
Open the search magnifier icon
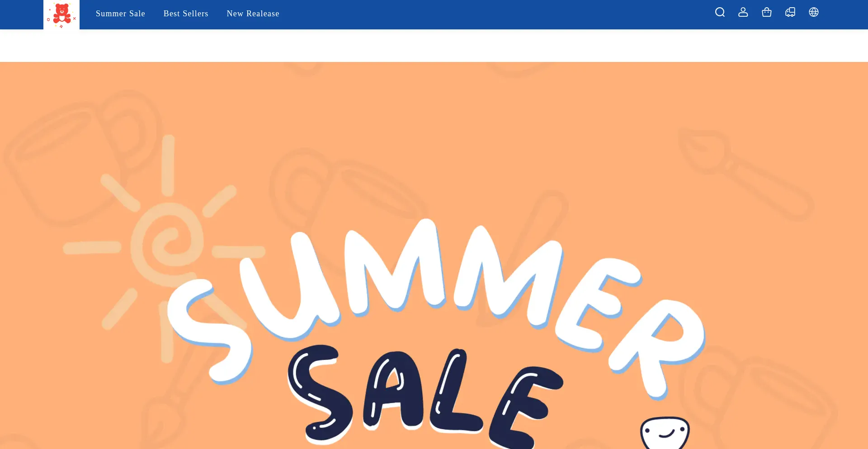[720, 12]
